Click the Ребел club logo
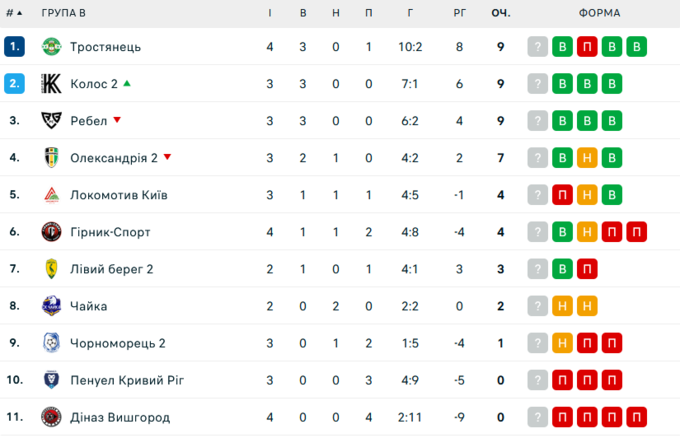 point(51,121)
